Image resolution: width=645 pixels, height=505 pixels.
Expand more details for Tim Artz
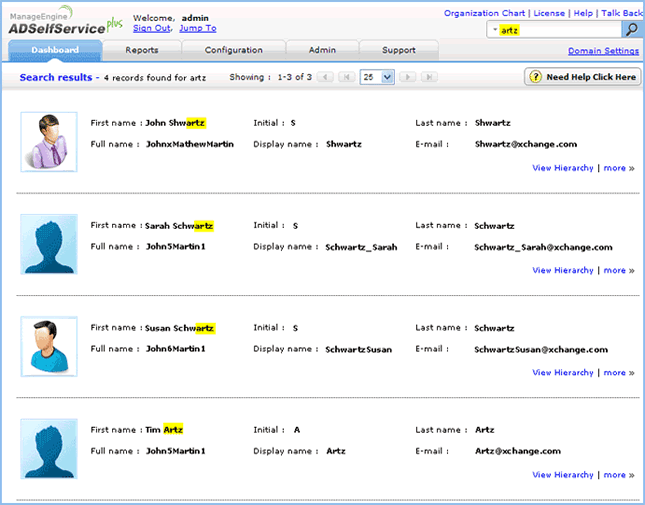[x=619, y=475]
